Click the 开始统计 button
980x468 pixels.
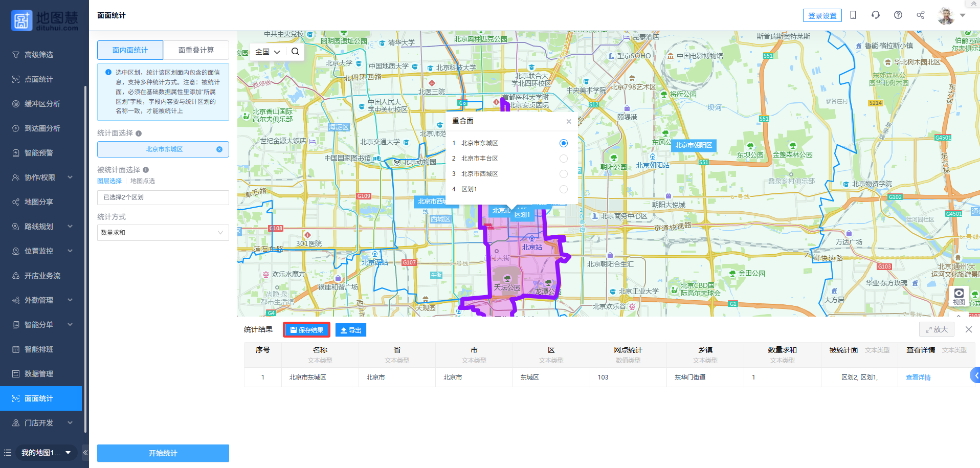point(163,453)
